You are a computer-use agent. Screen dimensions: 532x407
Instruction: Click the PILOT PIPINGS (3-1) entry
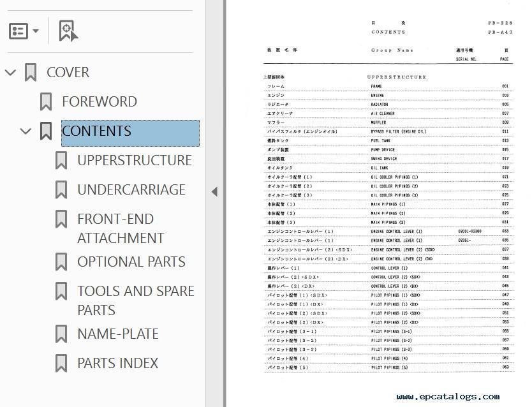point(391,331)
